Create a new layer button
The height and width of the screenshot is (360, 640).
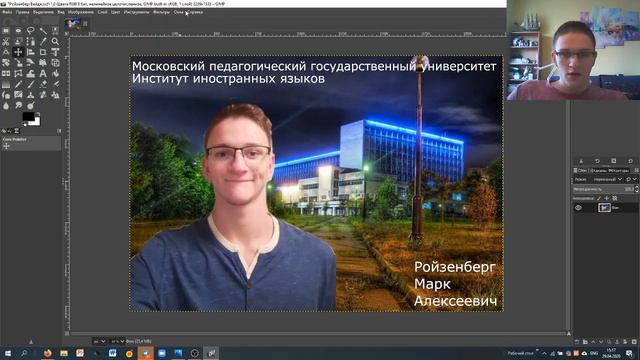click(577, 342)
